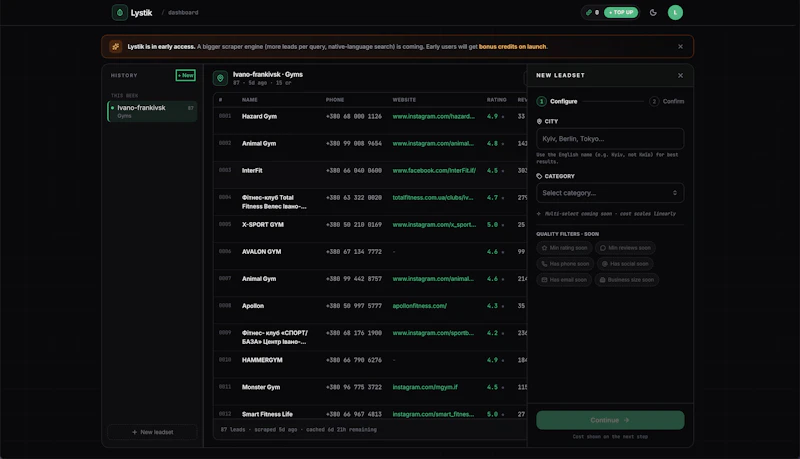Image resolution: width=800 pixels, height=459 pixels.
Task: Open instagram.com/mgym.if link
Action: click(x=424, y=387)
